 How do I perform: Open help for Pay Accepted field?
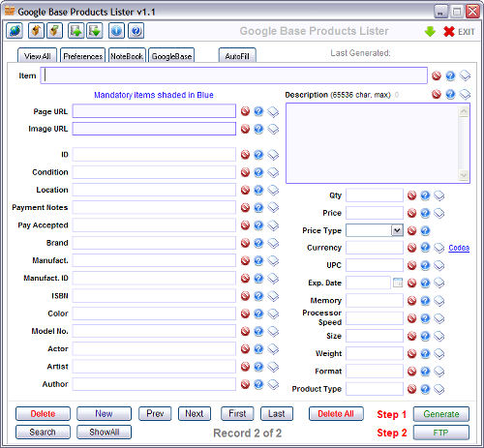258,225
